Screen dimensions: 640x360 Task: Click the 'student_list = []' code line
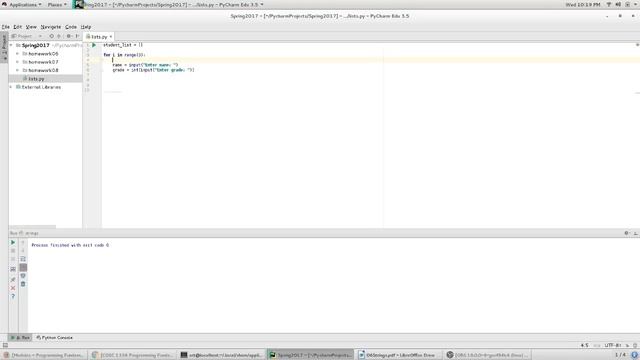tap(123, 45)
